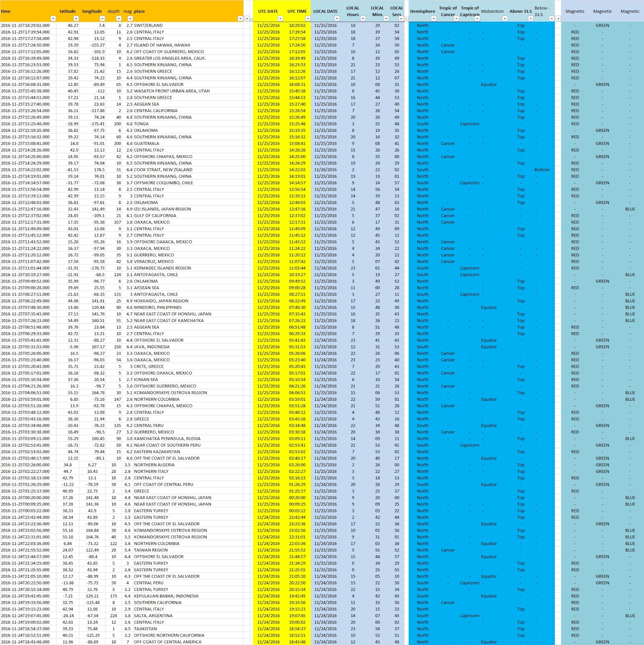Viewport: 644px width, 645px height.
Task: Select the IZU ISLANDS, JAPAN REGION cell
Action: click(x=188, y=209)
